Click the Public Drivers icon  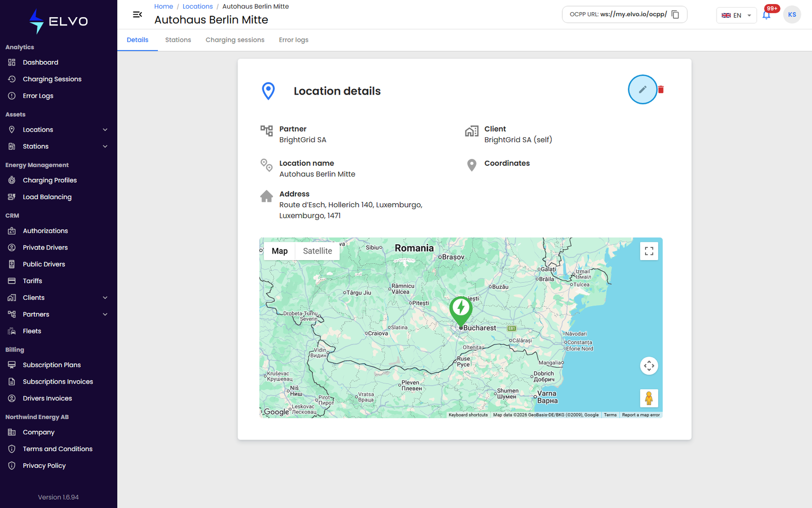point(12,264)
